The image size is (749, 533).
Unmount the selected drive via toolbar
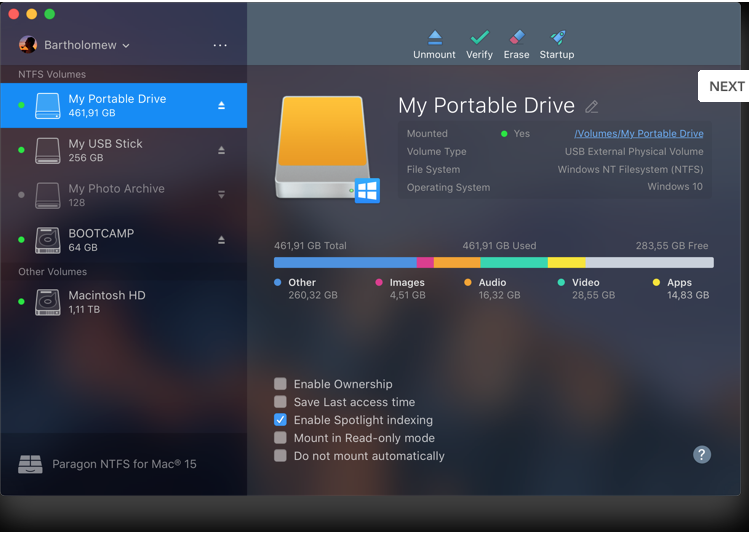point(434,45)
